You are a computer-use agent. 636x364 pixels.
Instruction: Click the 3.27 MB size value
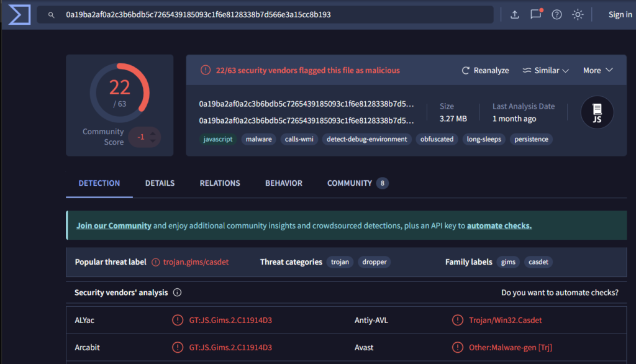coord(453,119)
